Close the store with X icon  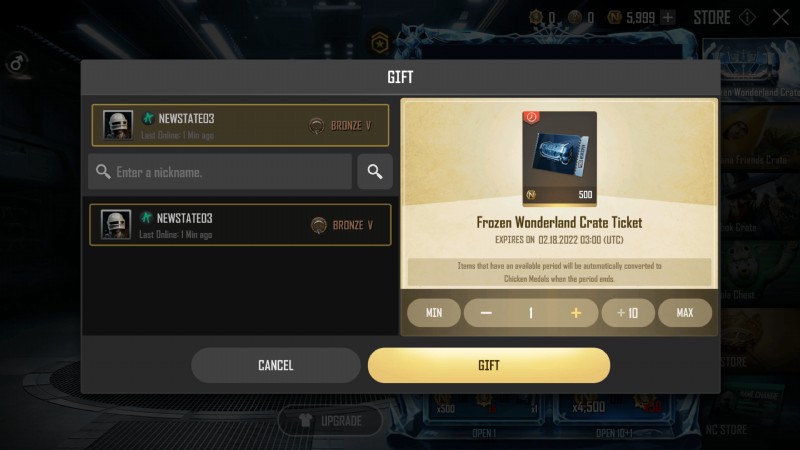(781, 18)
